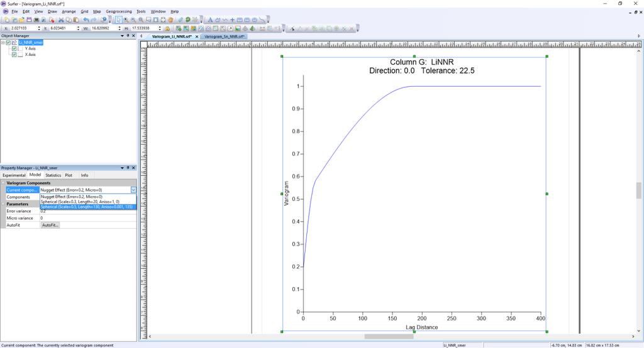This screenshot has height=348, width=644.
Task: Click the vertical scrollbar thumb of plot view
Action: tap(639, 190)
